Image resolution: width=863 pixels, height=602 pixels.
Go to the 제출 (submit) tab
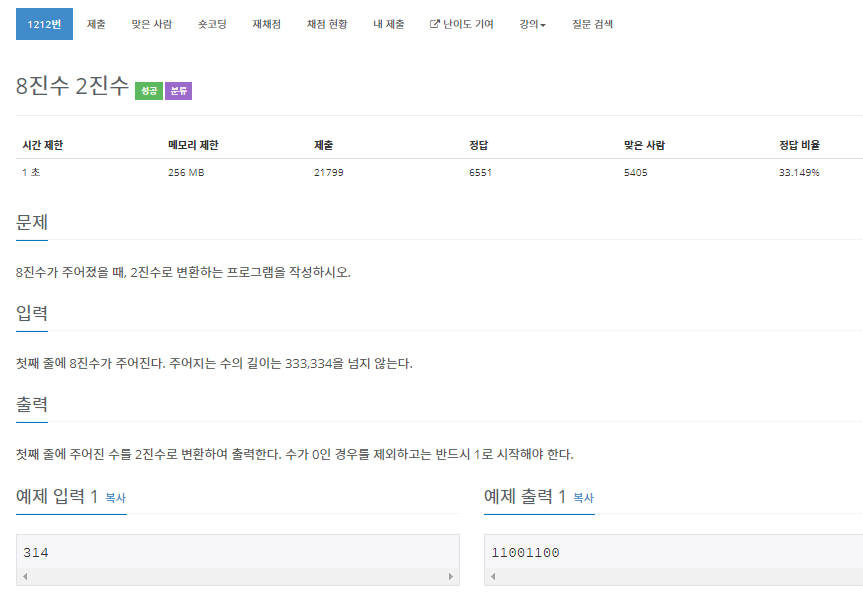96,24
